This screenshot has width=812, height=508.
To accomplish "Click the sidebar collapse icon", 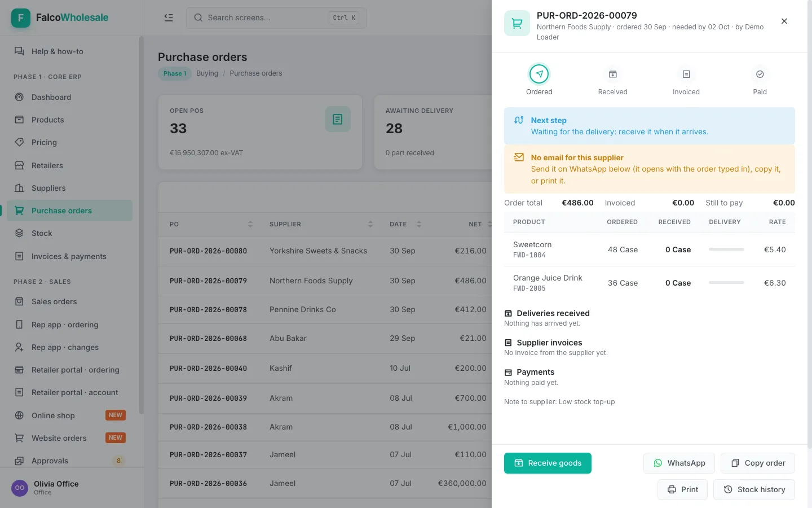I will pyautogui.click(x=169, y=17).
